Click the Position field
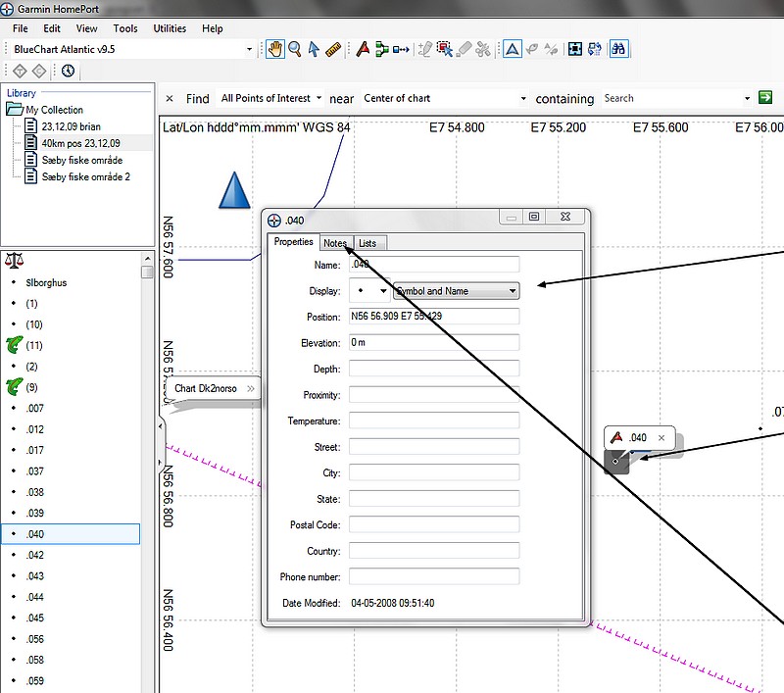Viewport: 784px width, 693px height. [434, 316]
